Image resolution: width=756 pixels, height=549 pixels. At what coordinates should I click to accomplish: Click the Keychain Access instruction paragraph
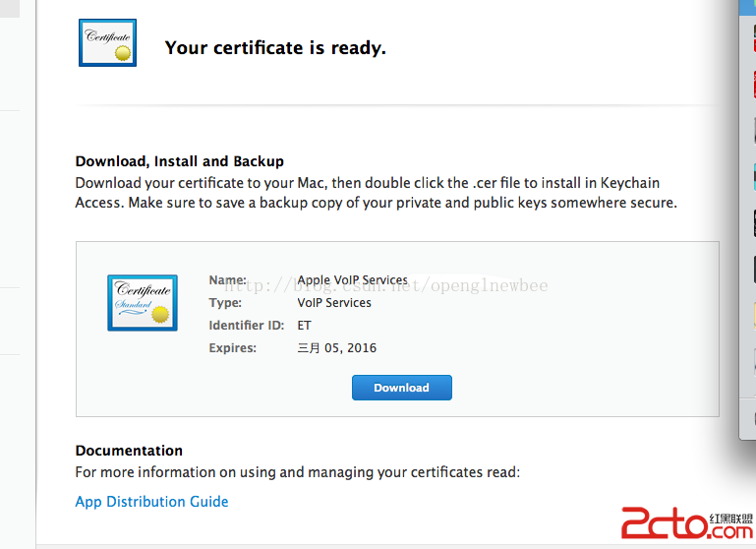coord(376,193)
